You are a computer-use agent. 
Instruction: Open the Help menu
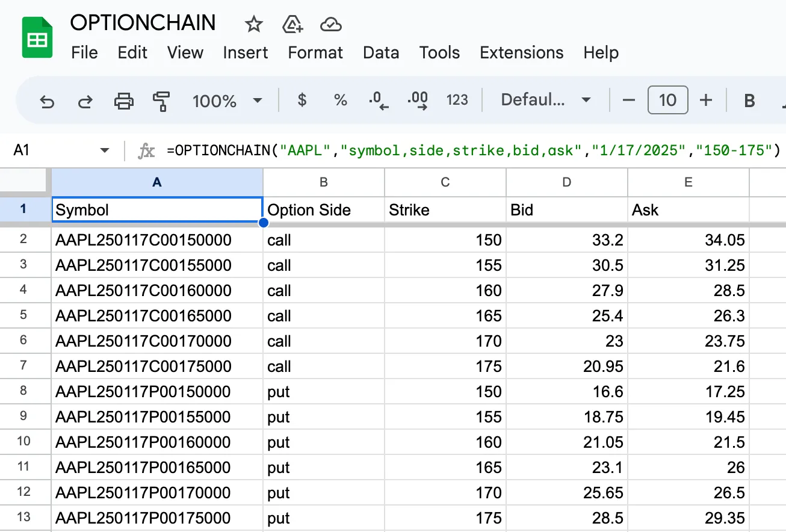tap(601, 52)
